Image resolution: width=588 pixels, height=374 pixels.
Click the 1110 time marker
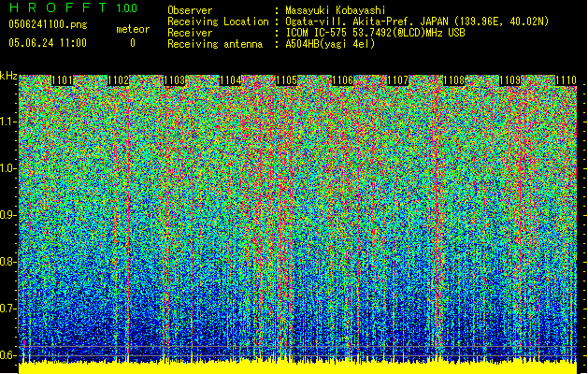[566, 80]
